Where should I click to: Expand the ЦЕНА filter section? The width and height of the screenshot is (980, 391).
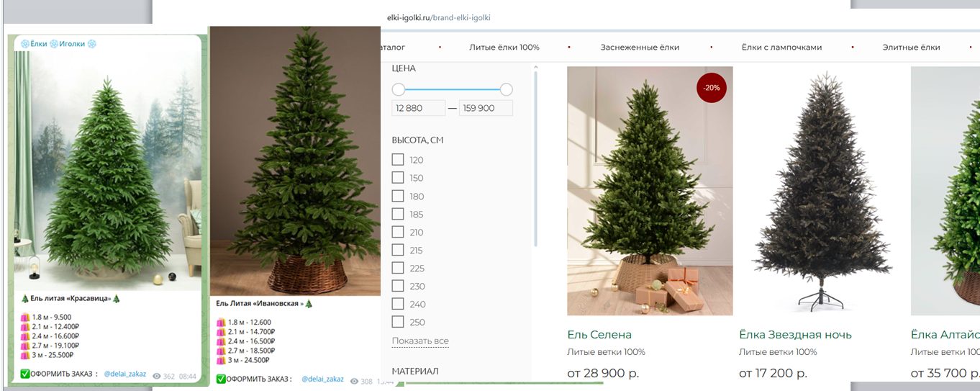click(x=404, y=68)
